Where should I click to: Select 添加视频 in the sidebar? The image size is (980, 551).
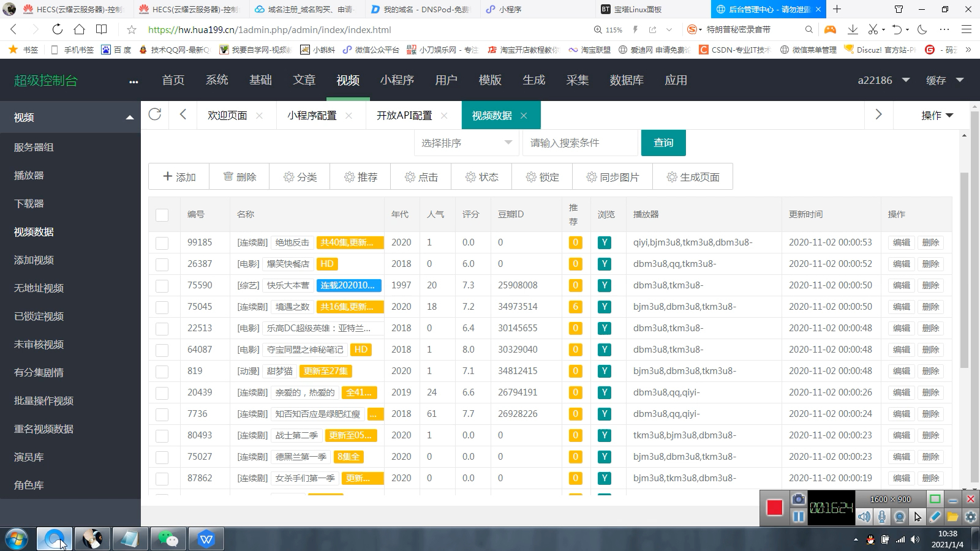(x=34, y=260)
